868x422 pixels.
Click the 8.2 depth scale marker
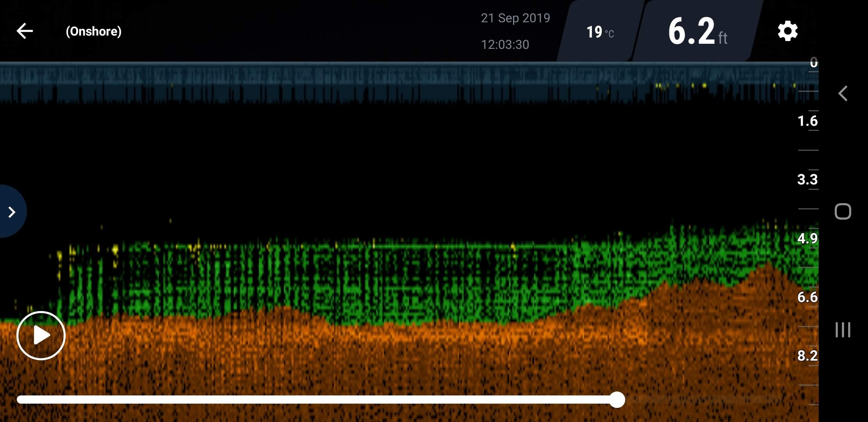point(807,356)
